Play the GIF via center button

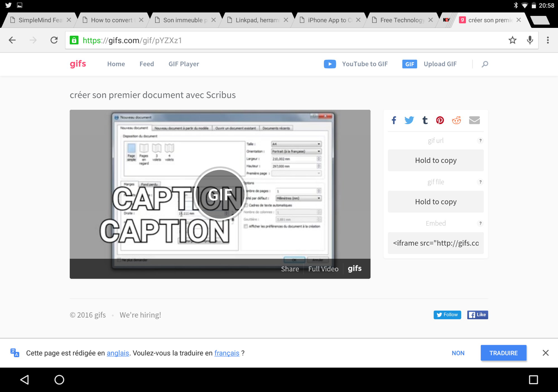click(x=220, y=194)
